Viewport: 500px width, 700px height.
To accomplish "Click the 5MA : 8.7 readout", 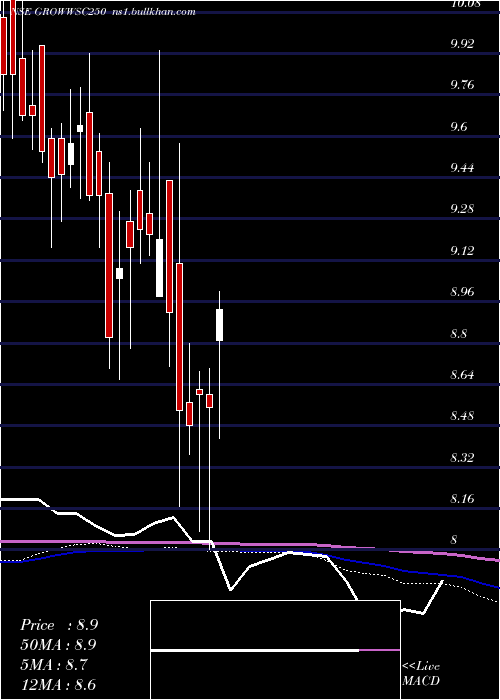I will (54, 665).
